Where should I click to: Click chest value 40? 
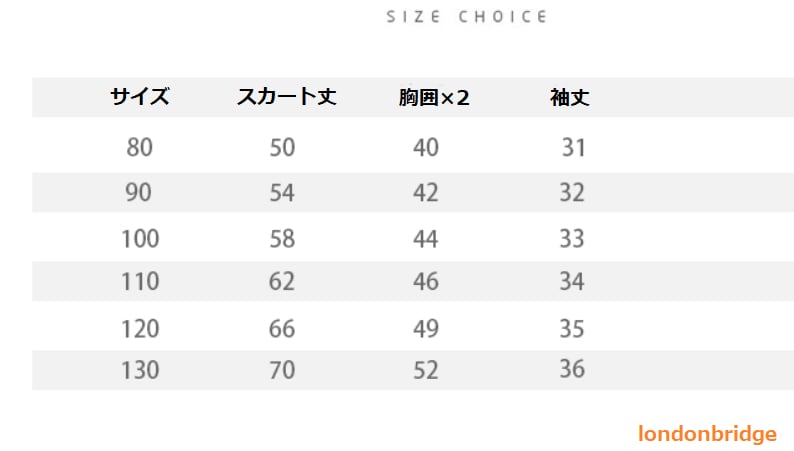426,148
